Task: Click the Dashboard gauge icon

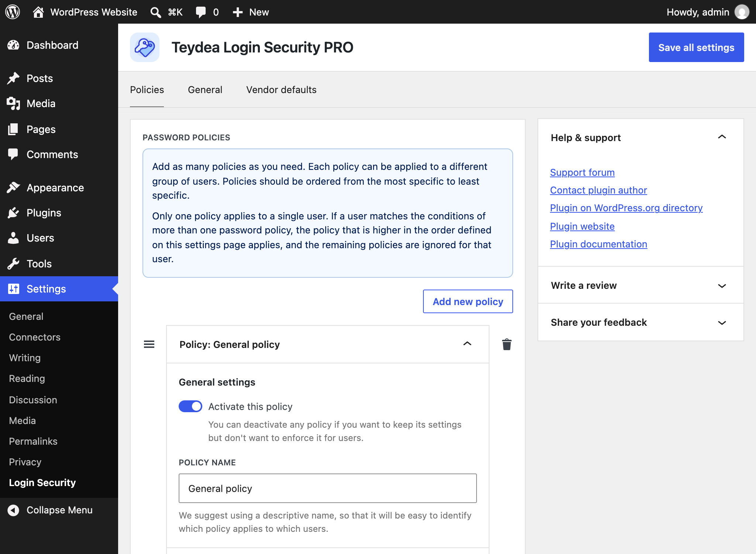Action: tap(13, 45)
